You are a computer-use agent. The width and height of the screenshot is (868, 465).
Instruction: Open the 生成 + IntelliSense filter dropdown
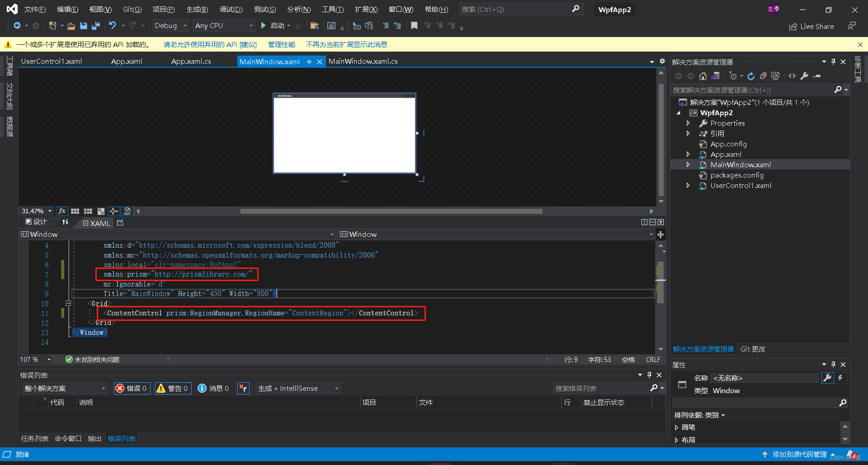[298, 388]
